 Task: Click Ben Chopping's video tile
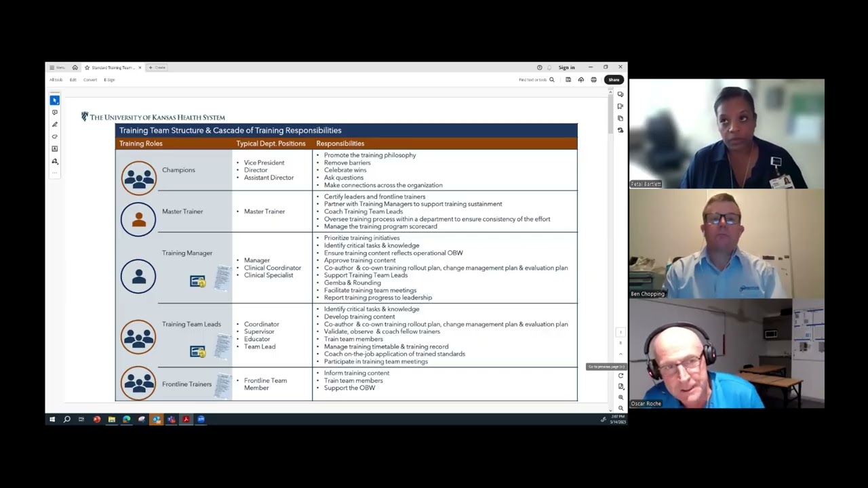(x=727, y=244)
